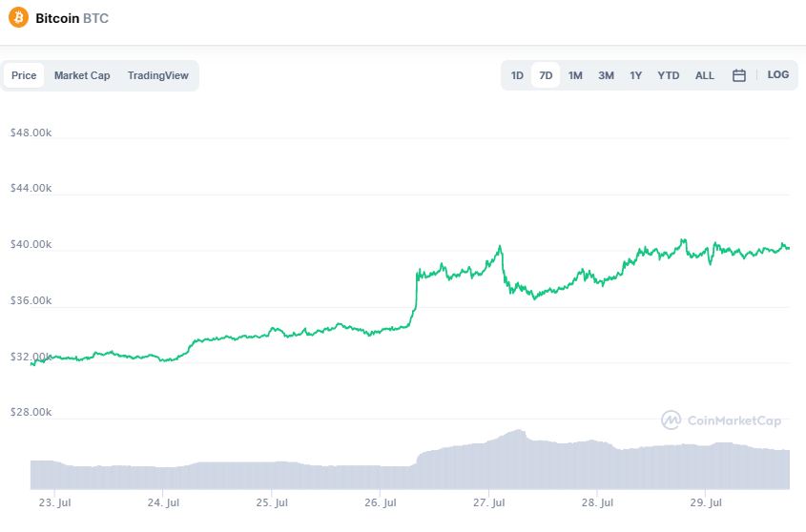Click the orange Bitcoin logo icon

[18, 18]
